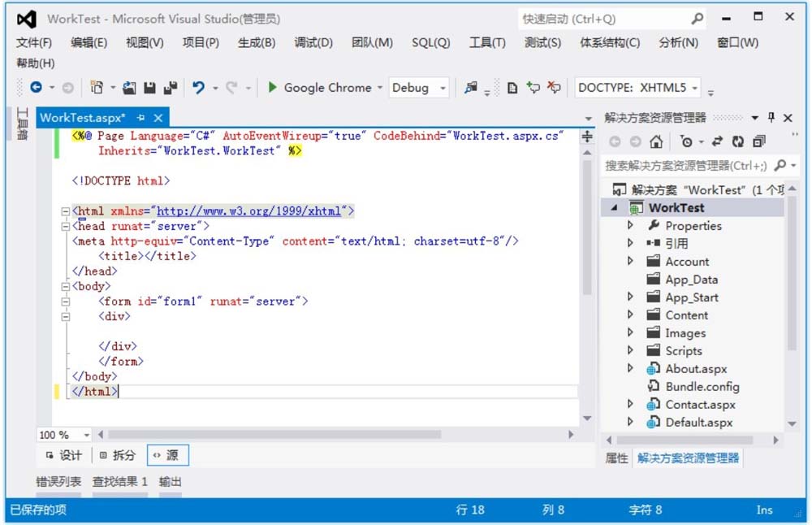
Task: Click the page icon before the comment icons
Action: (x=512, y=88)
